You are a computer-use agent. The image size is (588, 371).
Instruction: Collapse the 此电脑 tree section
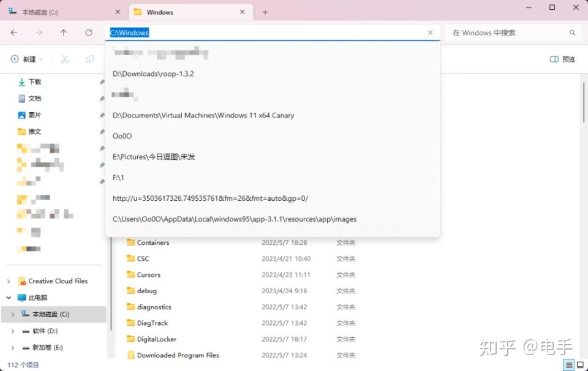(10, 298)
